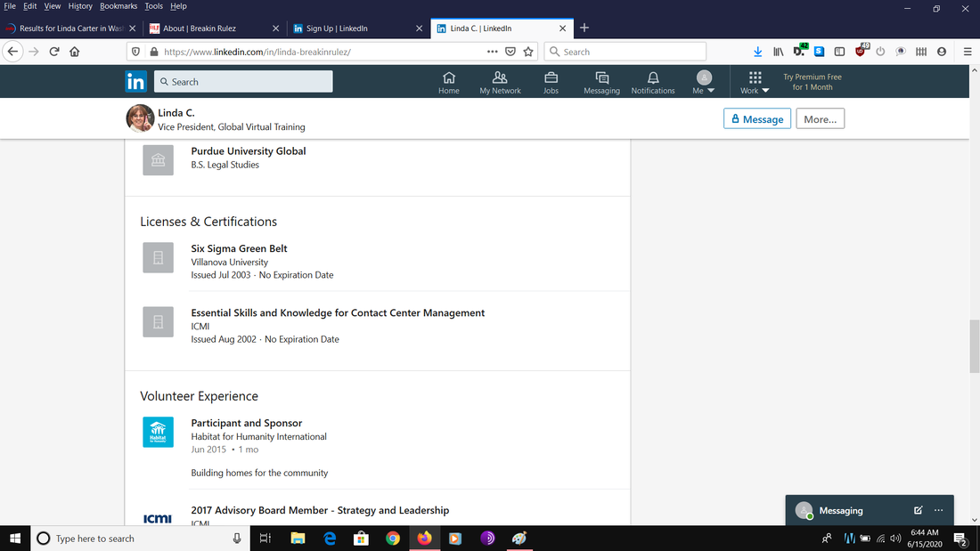Expand the Work apps dropdown
This screenshot has width=980, height=551.
click(x=755, y=83)
